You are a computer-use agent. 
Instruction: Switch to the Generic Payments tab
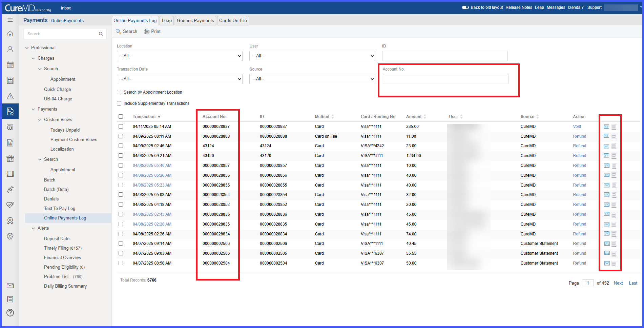(x=195, y=20)
